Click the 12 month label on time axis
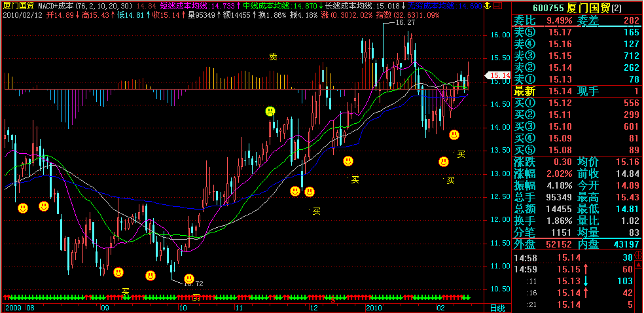The image size is (644, 313). click(x=313, y=308)
